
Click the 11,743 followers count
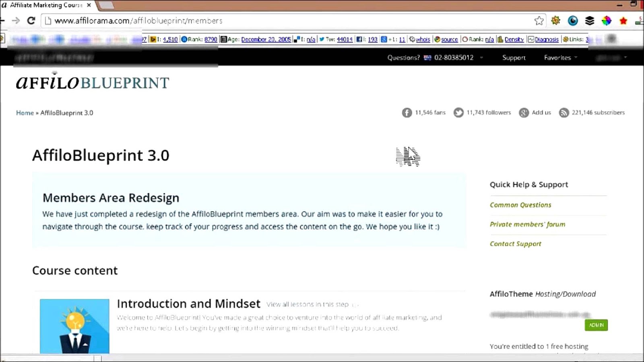tap(489, 113)
